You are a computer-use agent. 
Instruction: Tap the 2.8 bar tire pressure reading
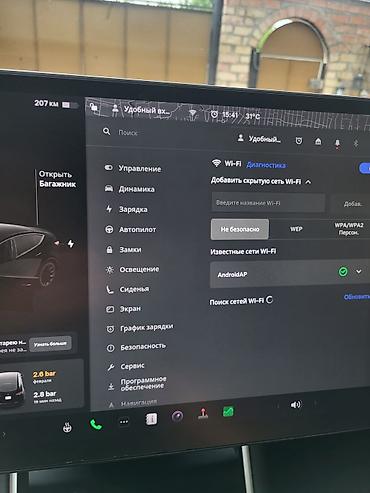tap(44, 394)
